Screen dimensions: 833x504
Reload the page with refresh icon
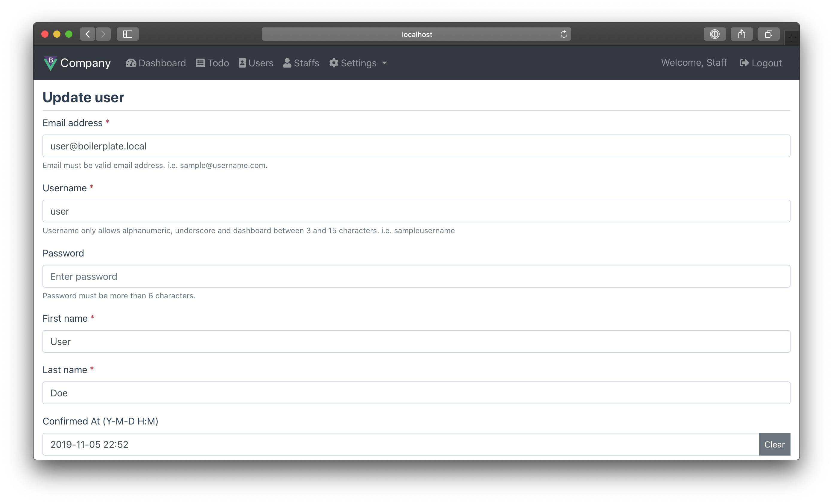563,34
